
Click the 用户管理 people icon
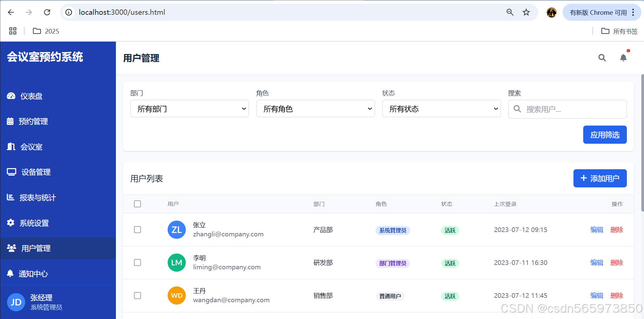pos(11,248)
